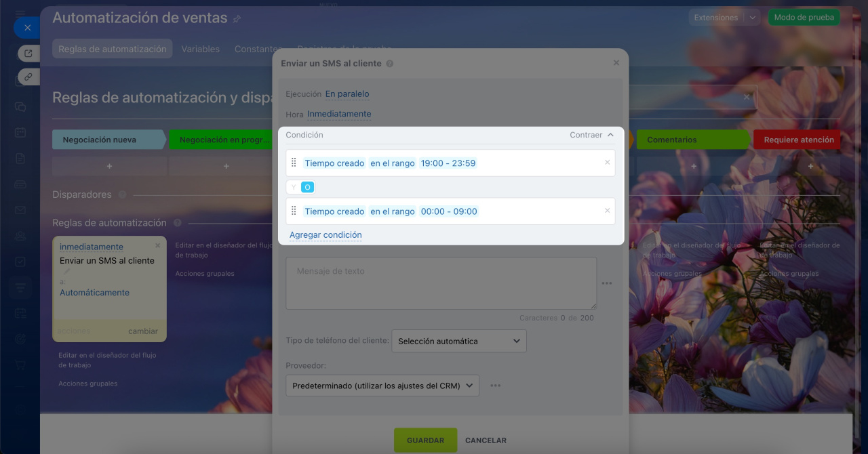Click the drag handle of the 00:00 condition

click(294, 211)
